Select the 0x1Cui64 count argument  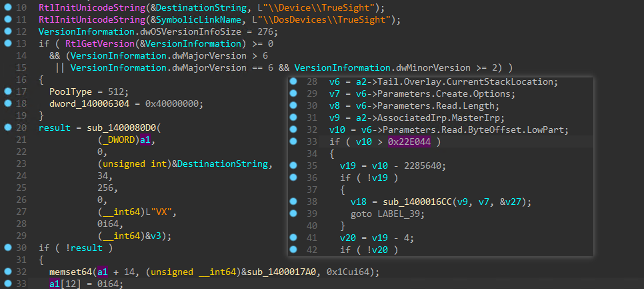[348, 272]
